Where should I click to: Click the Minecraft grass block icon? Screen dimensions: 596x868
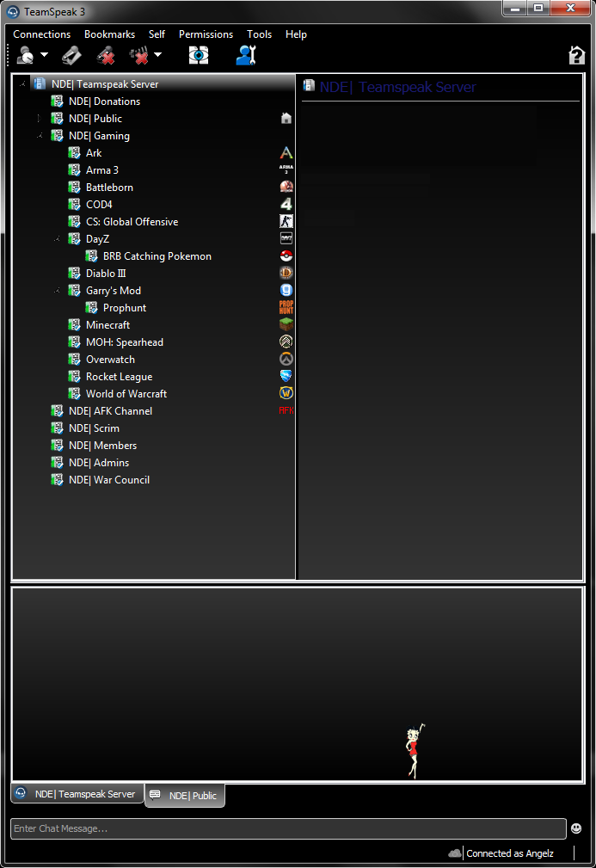[286, 324]
